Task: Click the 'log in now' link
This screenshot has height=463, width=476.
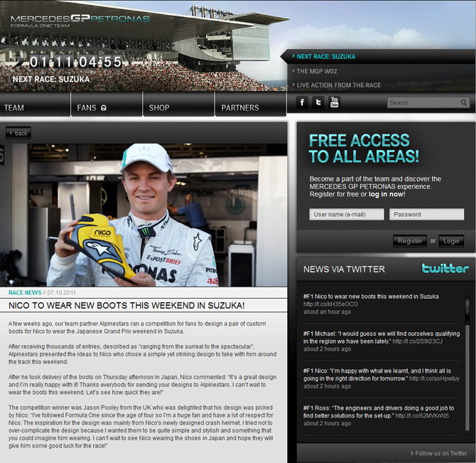Action: tap(386, 194)
